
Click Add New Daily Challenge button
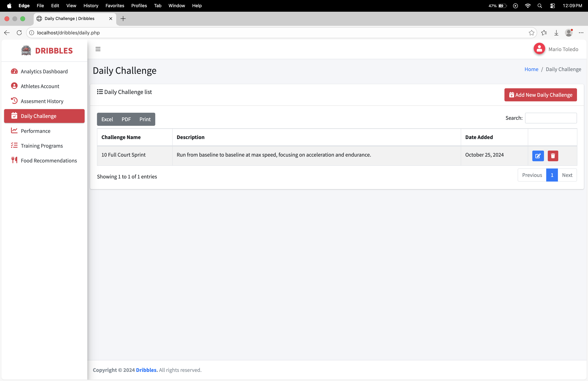tap(540, 95)
